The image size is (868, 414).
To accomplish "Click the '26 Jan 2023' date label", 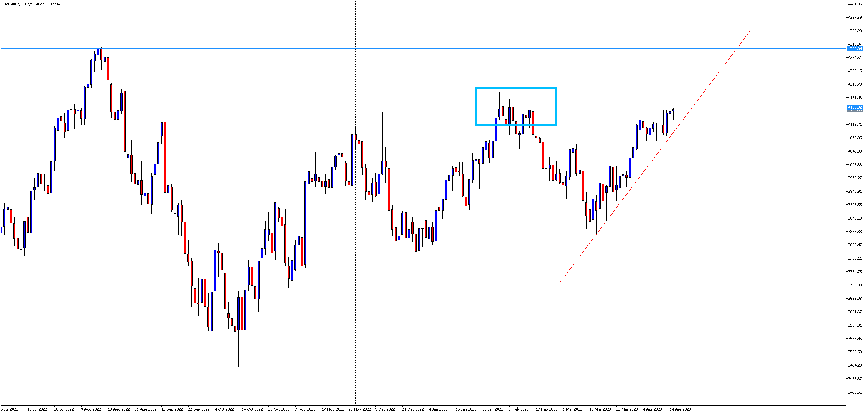I will [x=493, y=409].
